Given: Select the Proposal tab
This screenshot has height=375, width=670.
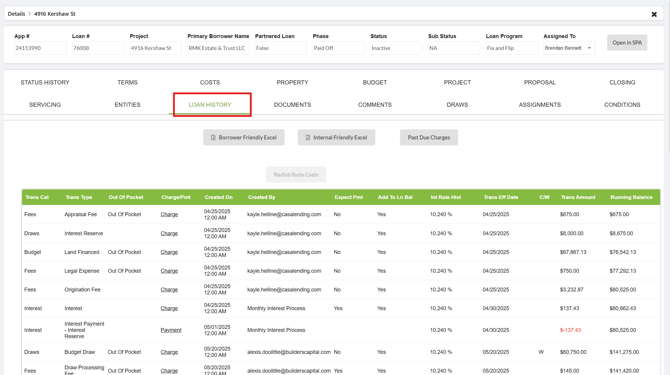Looking at the screenshot, I should pyautogui.click(x=540, y=82).
